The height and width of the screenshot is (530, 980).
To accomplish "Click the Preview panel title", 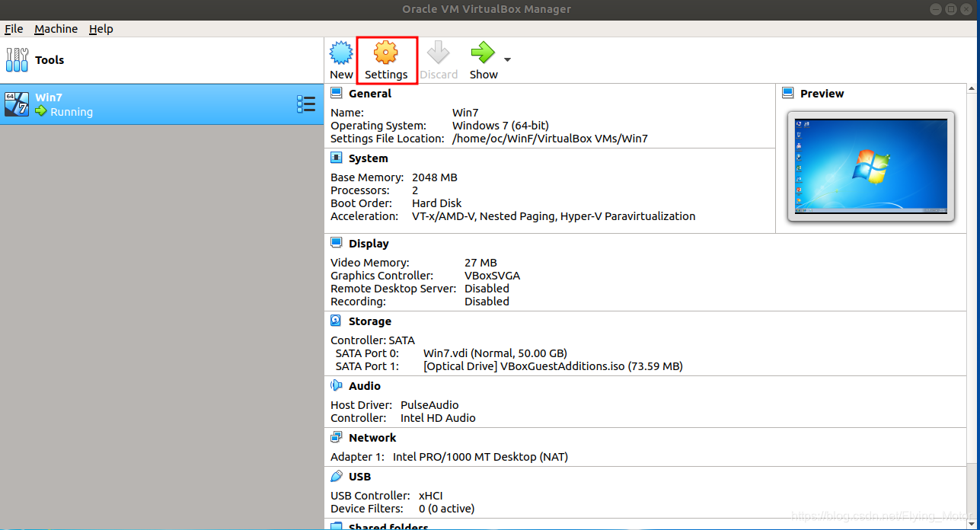I will 822,94.
